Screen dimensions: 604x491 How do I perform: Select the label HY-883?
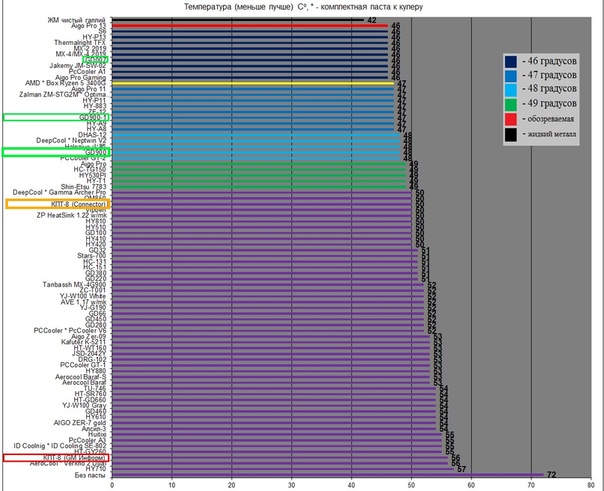click(94, 106)
